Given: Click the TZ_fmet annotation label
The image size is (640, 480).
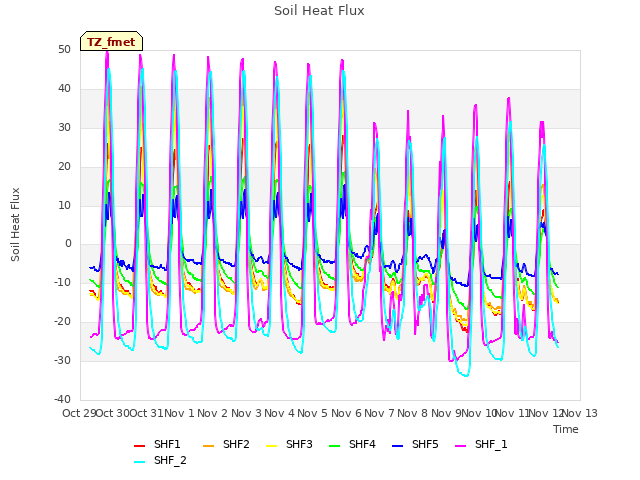Looking at the screenshot, I should point(111,42).
